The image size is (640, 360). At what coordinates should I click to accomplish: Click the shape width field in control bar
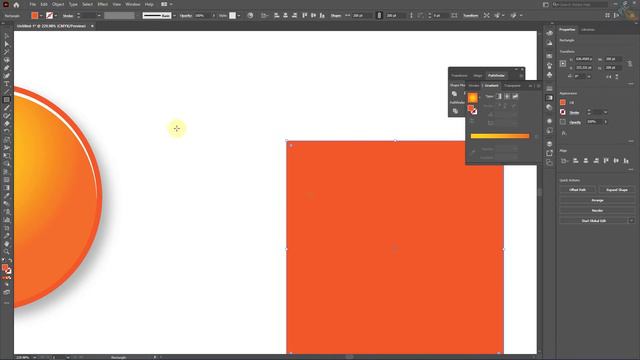point(361,16)
